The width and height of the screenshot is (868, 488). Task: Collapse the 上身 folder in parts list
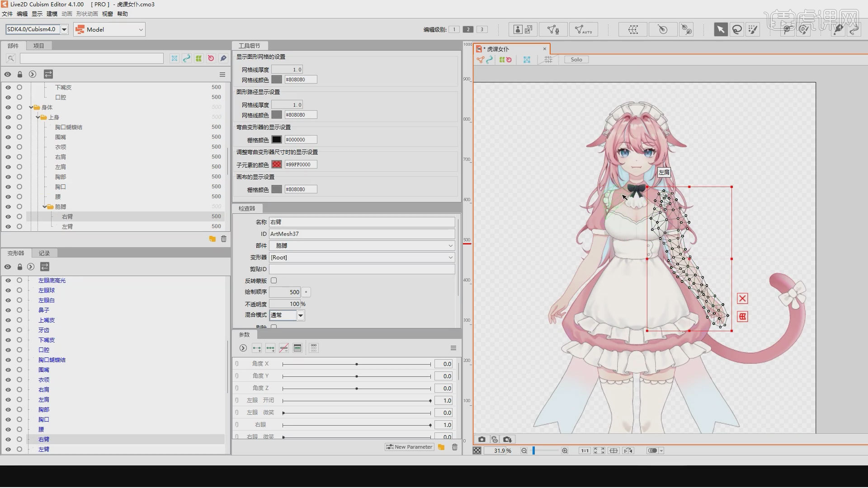pos(38,117)
